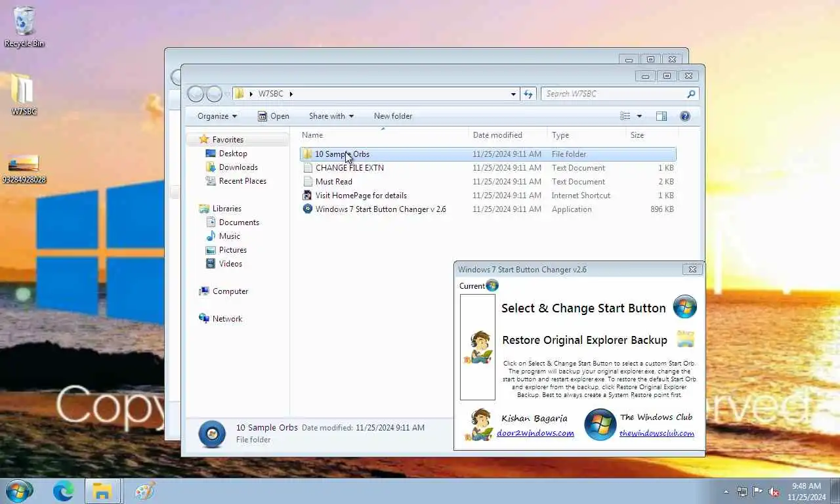Click the W7SBC address breadcrumb

tap(270, 94)
